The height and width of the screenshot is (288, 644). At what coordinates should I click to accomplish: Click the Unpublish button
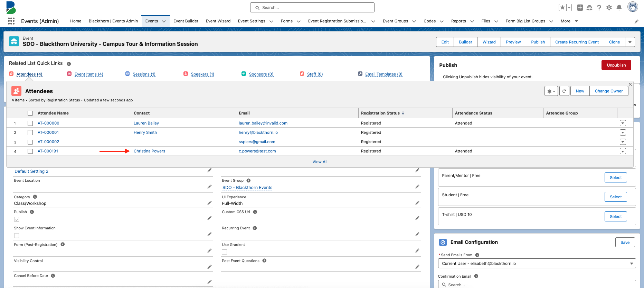pyautogui.click(x=616, y=65)
